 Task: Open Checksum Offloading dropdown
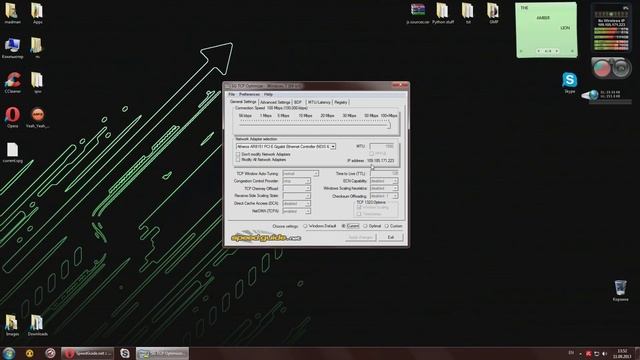pos(395,196)
